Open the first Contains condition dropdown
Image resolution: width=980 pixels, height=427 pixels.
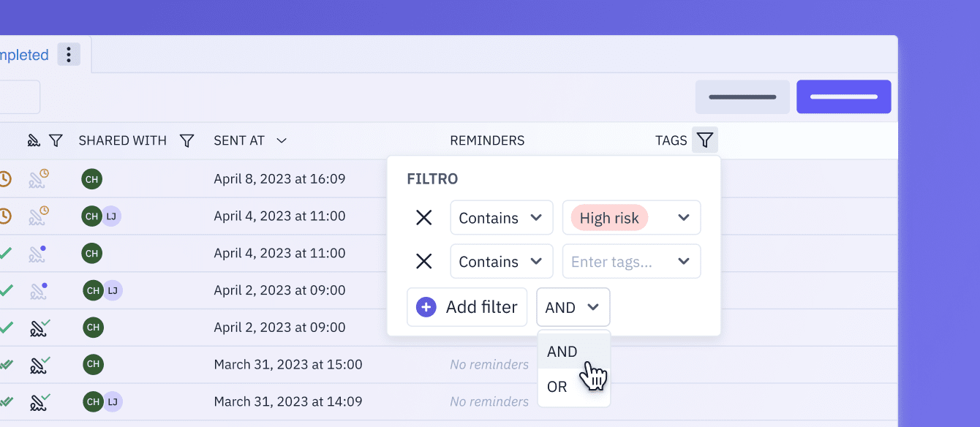502,218
